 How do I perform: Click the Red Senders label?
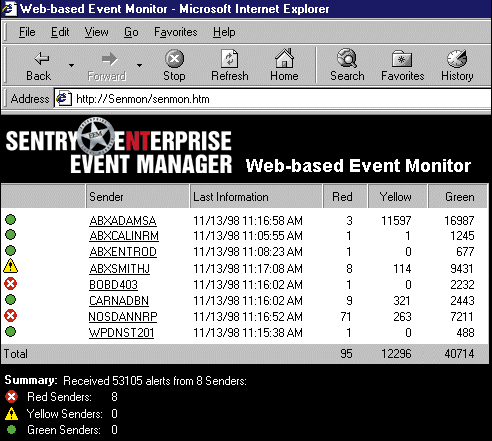point(59,397)
